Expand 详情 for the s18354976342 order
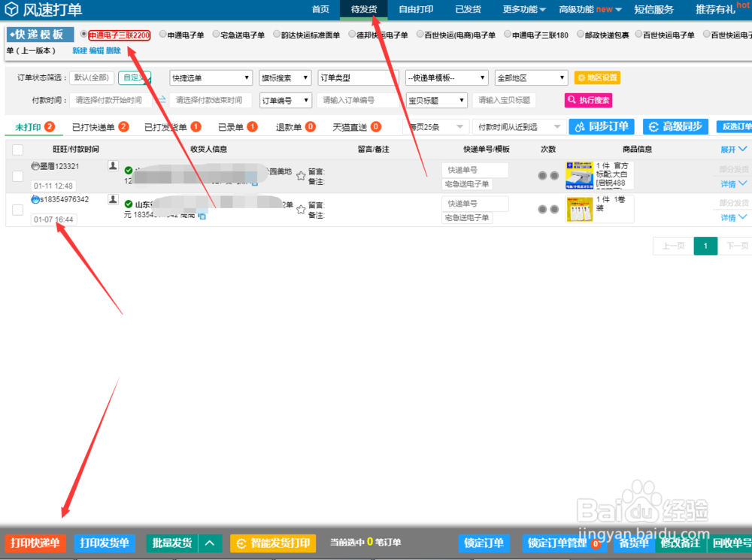 (732, 218)
